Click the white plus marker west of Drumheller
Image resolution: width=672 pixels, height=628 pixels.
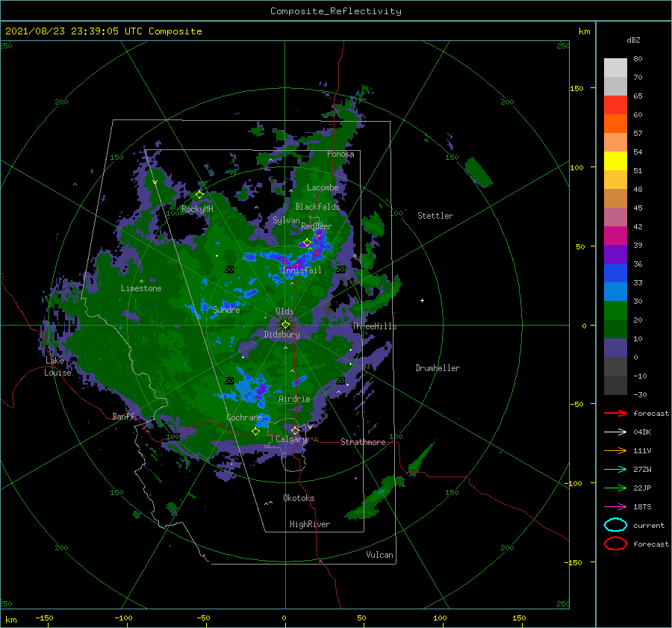click(422, 300)
